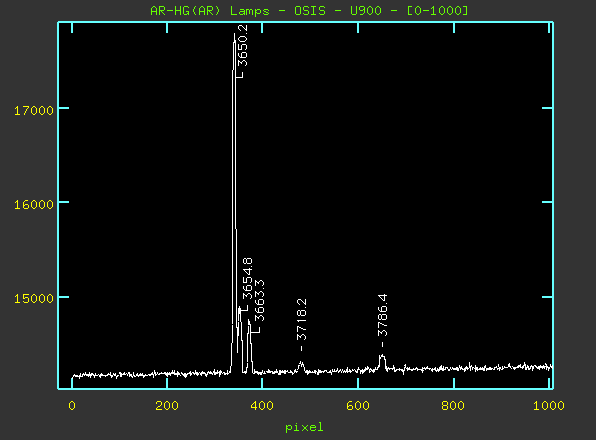The image size is (596, 440).
Task: Click the 3663.3 line label
Action: (x=259, y=300)
